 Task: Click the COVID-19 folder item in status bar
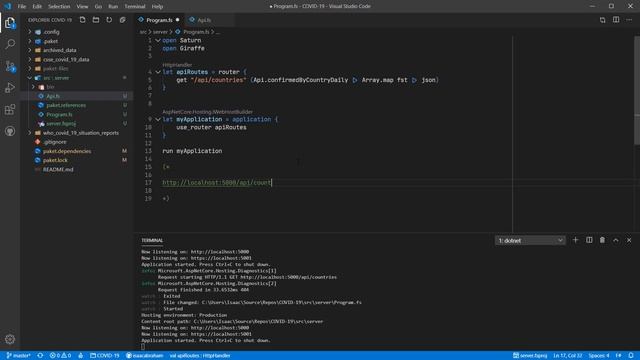[104, 356]
